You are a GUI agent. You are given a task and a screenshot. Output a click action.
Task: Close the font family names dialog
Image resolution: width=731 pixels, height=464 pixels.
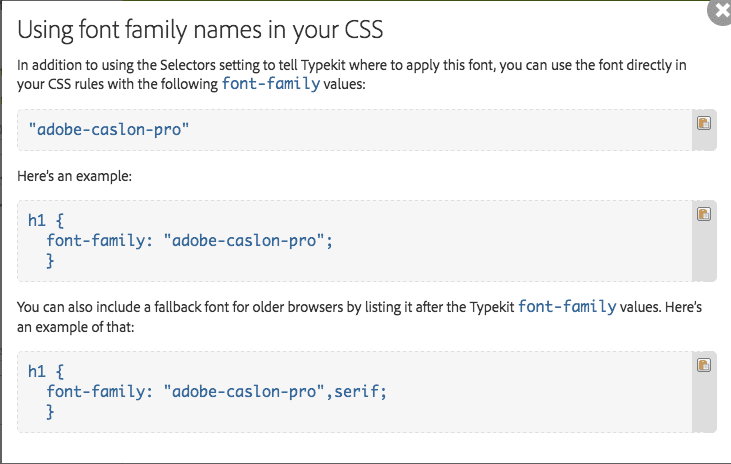721,11
